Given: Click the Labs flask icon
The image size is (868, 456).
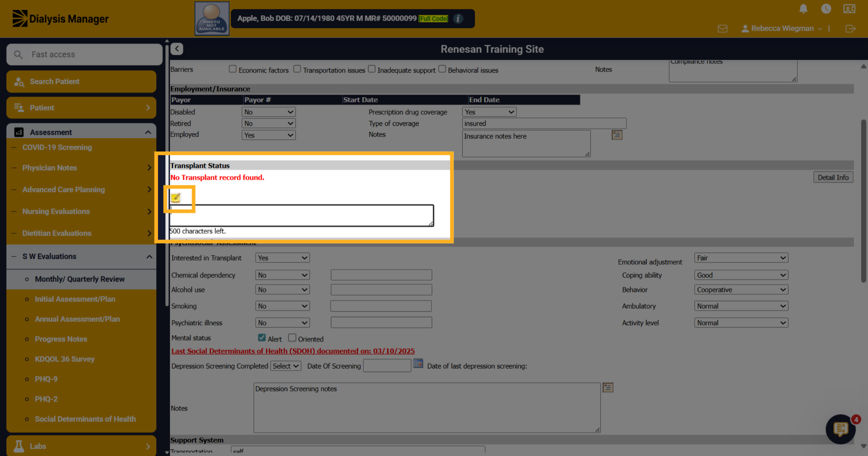Looking at the screenshot, I should 19,446.
